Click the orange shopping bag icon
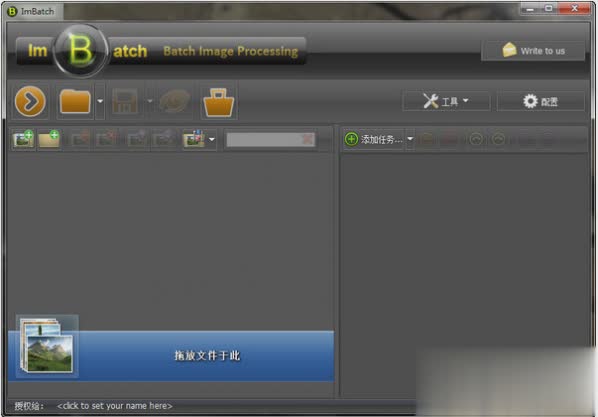The width and height of the screenshot is (598, 417). pos(219,102)
